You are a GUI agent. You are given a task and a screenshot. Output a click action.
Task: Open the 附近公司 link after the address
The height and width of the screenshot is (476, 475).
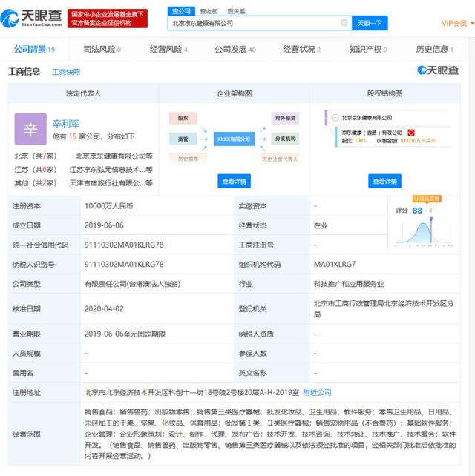(x=317, y=392)
